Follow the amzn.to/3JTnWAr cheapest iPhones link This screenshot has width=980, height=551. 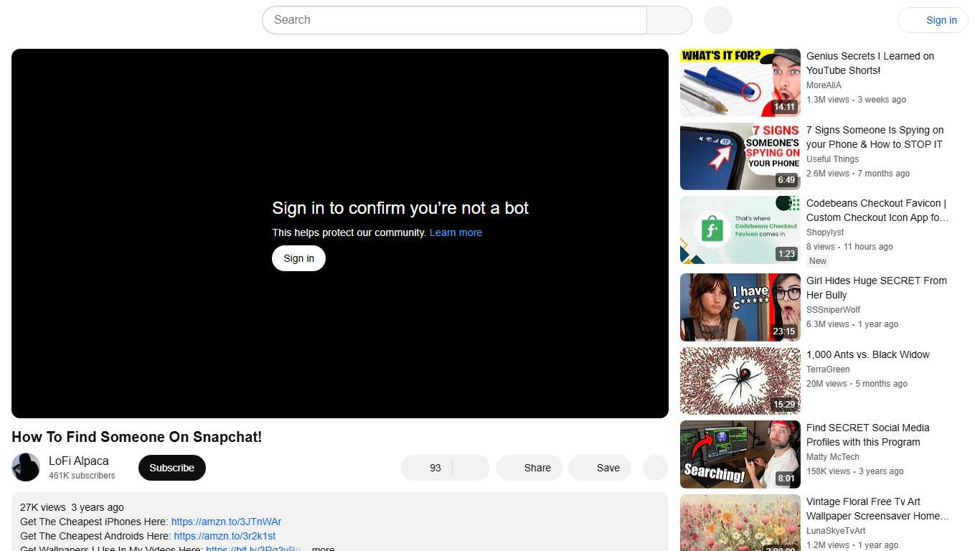(227, 522)
